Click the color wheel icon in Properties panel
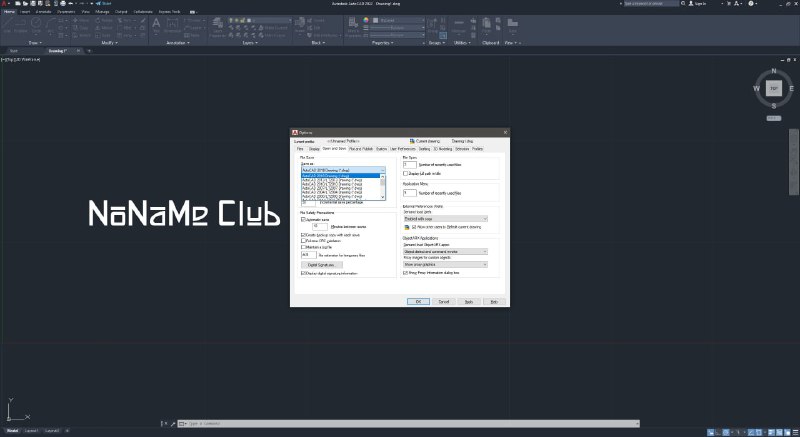This screenshot has height=437, width=800. pos(366,20)
